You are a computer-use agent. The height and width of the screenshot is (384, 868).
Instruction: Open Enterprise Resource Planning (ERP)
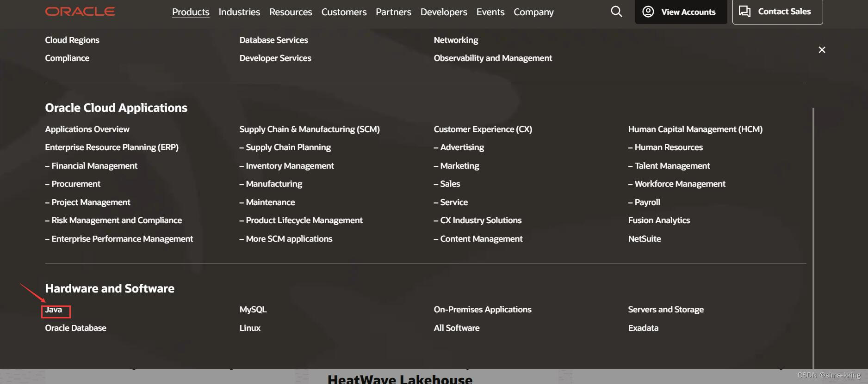point(112,147)
